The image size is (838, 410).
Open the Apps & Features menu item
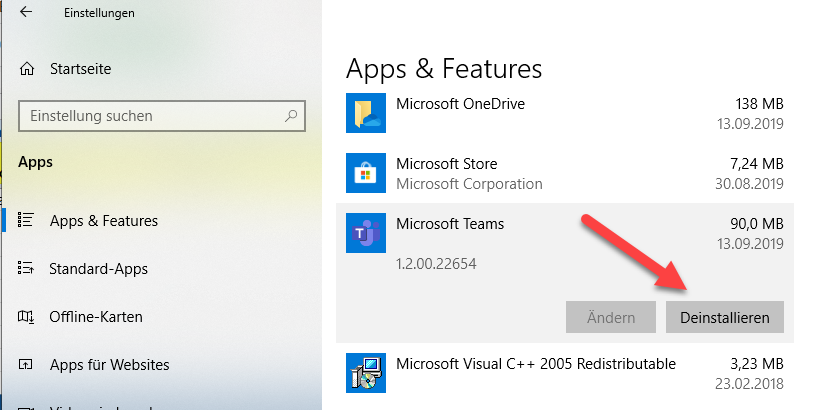[104, 220]
